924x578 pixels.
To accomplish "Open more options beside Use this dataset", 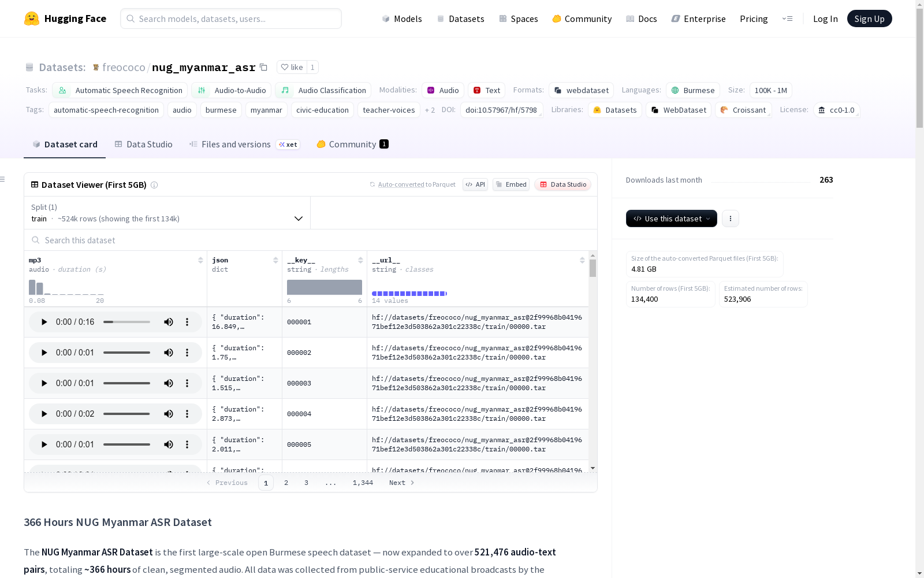I will 731,218.
